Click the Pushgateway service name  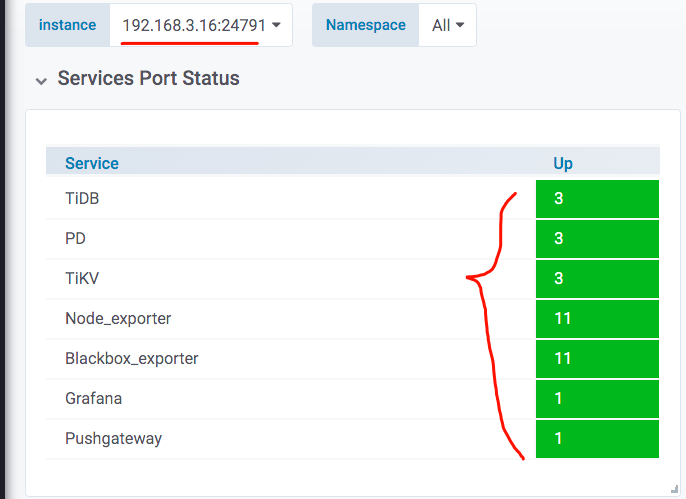tap(113, 438)
